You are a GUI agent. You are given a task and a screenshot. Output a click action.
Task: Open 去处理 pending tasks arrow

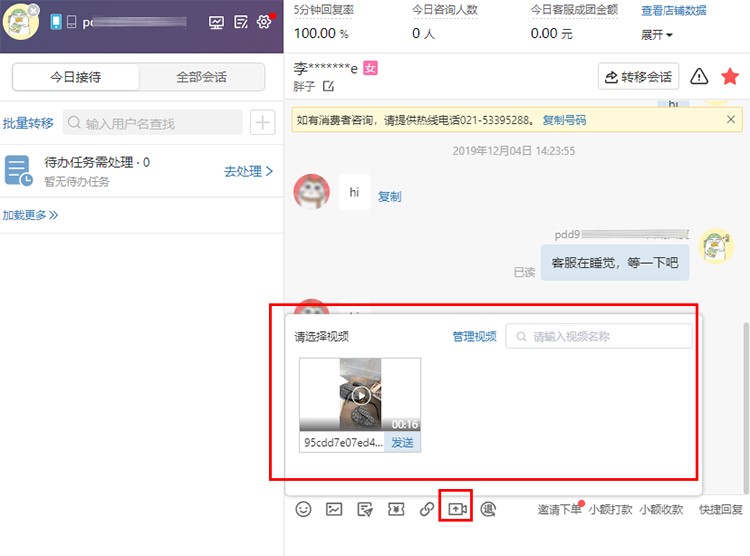click(x=248, y=171)
